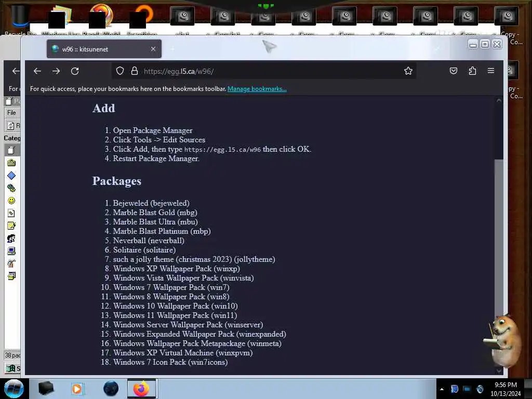Select the paperclip document category icon
Image resolution: width=532 pixels, height=399 pixels.
11,213
